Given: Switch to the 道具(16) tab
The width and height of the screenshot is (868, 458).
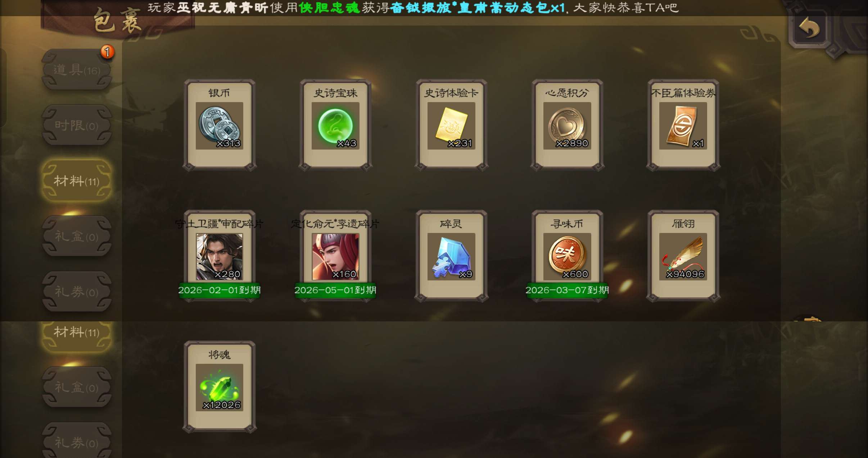Looking at the screenshot, I should (77, 70).
